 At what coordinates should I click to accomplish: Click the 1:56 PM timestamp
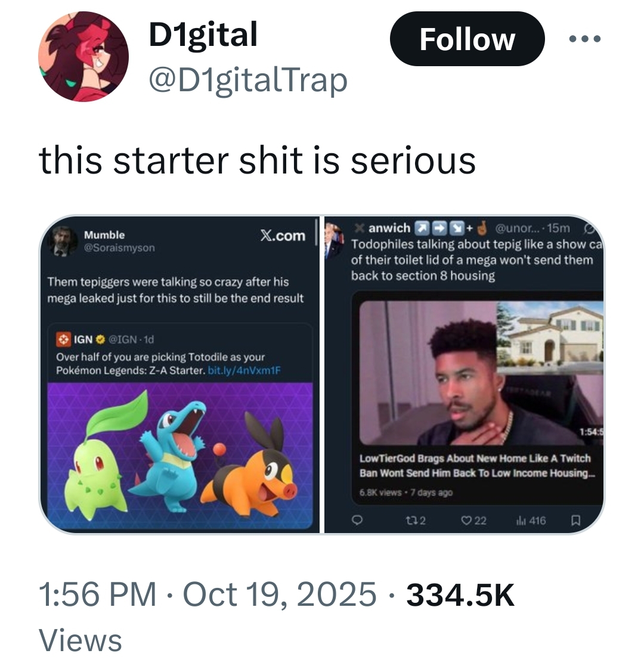click(98, 594)
